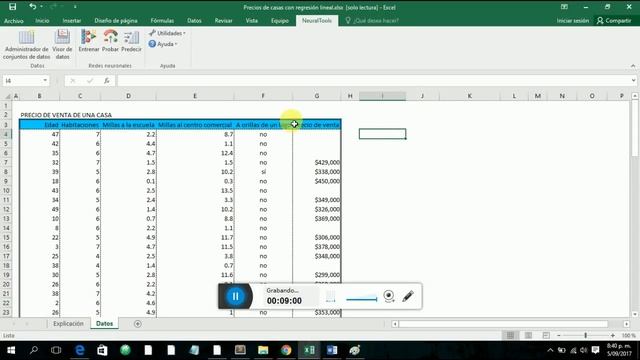640x360 pixels.
Task: Switch to the Datos ribbon tab
Action: point(194,20)
